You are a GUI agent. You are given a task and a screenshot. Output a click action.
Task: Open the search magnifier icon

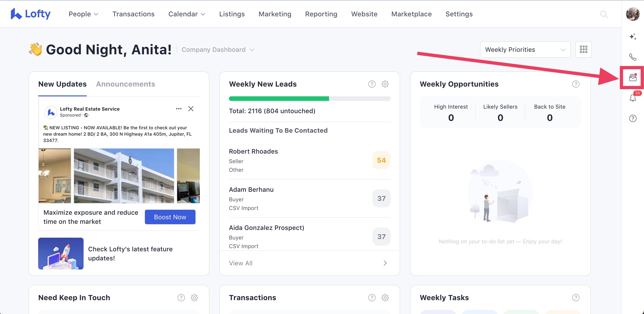pyautogui.click(x=604, y=14)
